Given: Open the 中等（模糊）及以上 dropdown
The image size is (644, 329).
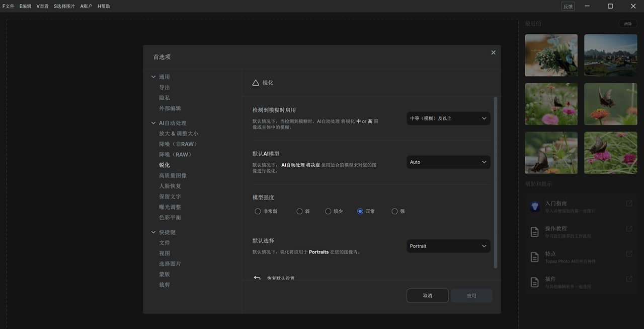Looking at the screenshot, I should 448,118.
